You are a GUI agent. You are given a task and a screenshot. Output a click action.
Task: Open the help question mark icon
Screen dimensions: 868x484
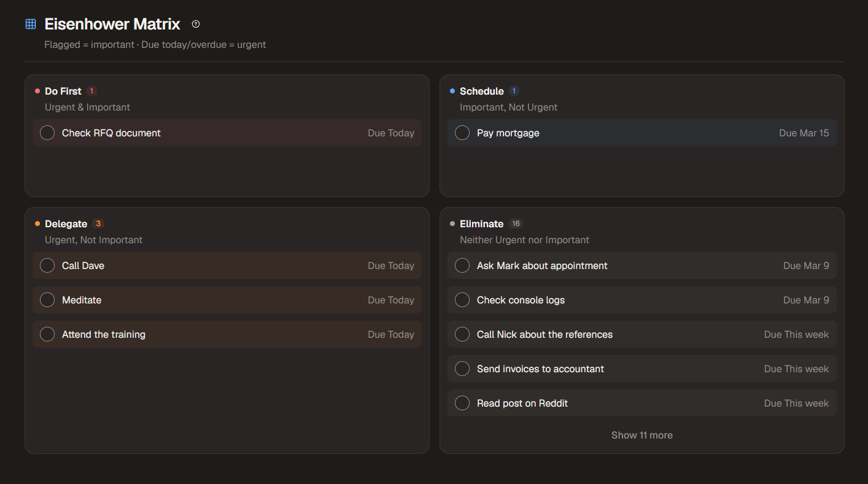[x=196, y=24]
